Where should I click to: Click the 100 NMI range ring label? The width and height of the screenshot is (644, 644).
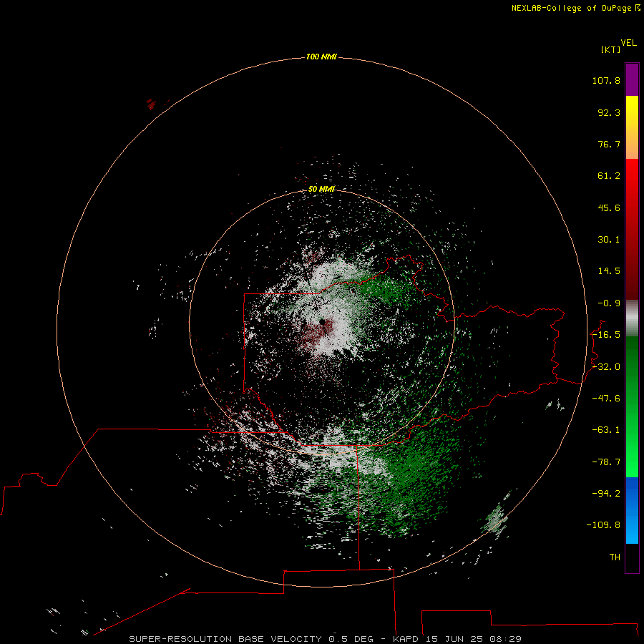pyautogui.click(x=321, y=57)
